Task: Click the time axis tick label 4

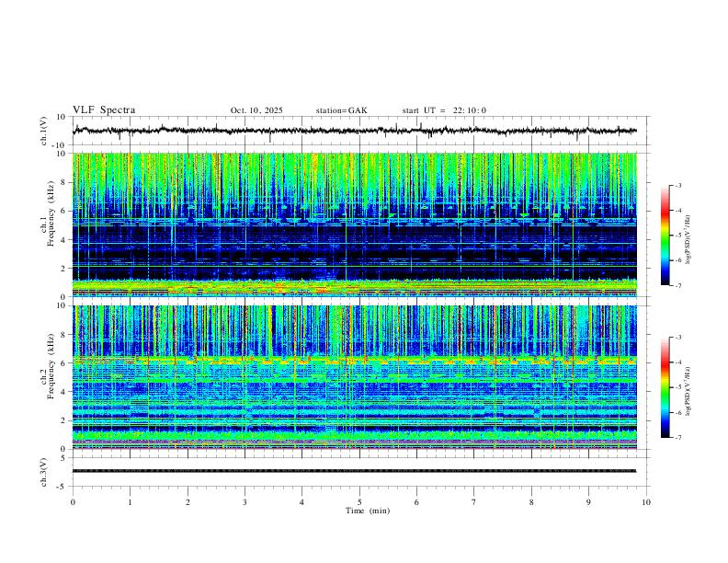Action: tap(302, 502)
